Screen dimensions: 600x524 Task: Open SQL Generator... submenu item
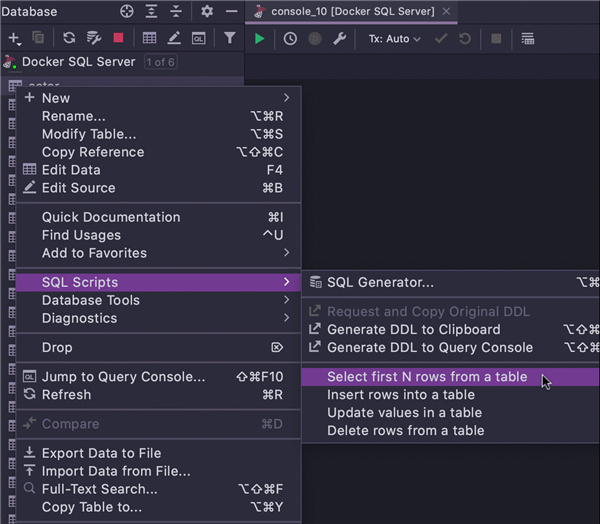[451, 282]
